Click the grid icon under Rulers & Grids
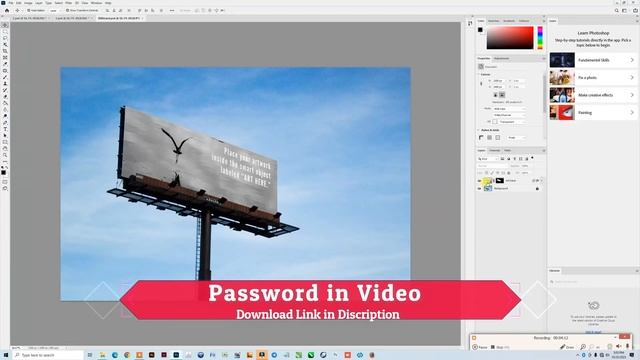Image resolution: width=640 pixels, height=360 pixels. pos(489,138)
